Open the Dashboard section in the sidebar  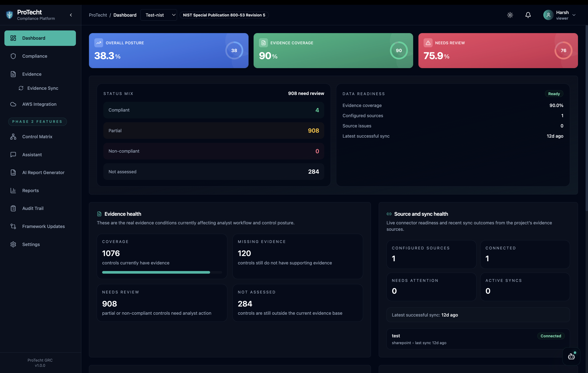(33, 38)
